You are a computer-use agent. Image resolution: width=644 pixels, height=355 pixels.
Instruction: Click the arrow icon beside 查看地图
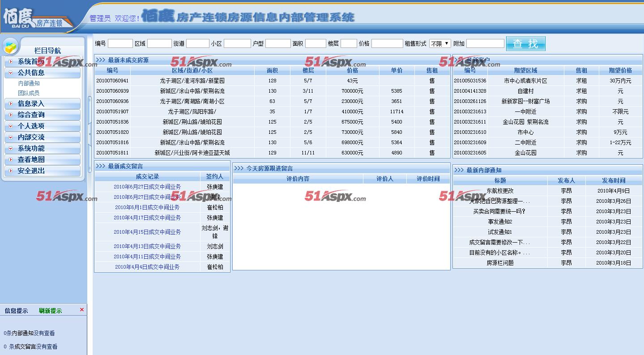(11, 160)
